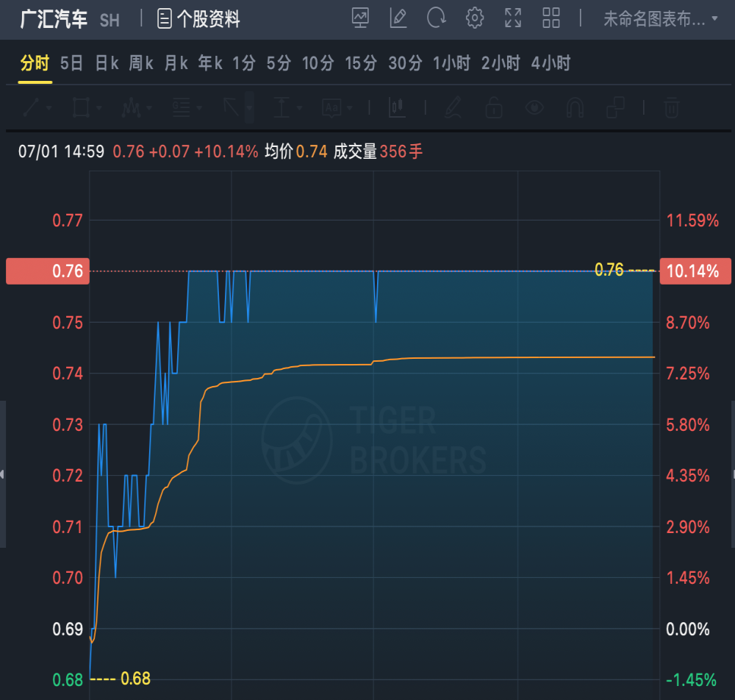Click the 0.00% percent axis label
The width and height of the screenshot is (735, 700).
tap(688, 629)
